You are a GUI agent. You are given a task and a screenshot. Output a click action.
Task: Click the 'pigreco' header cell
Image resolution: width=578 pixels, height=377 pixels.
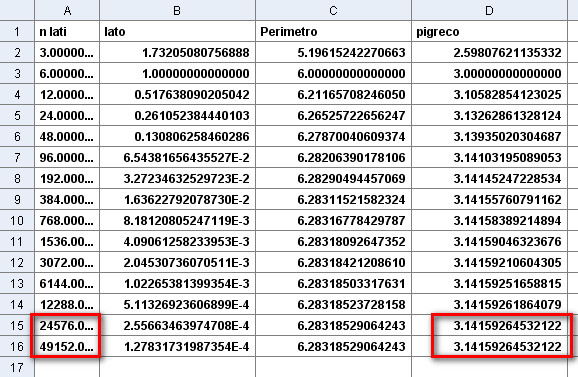tap(489, 31)
